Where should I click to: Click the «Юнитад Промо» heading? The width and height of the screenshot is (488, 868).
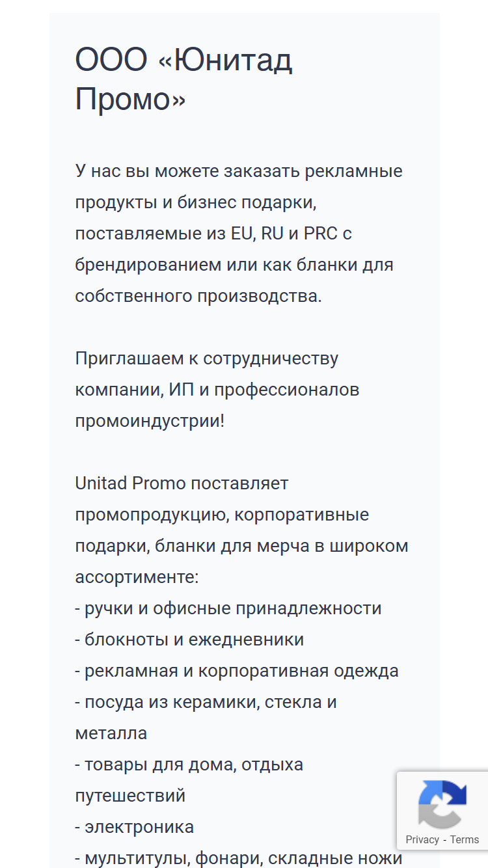[184, 79]
